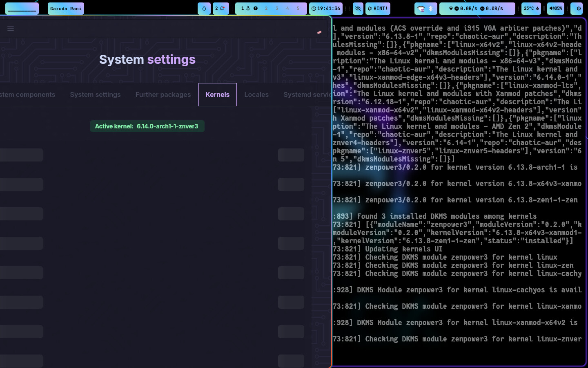Viewport: 588px width, 368px height.
Task: Click the Garuda Rani window title label
Action: [x=66, y=8]
